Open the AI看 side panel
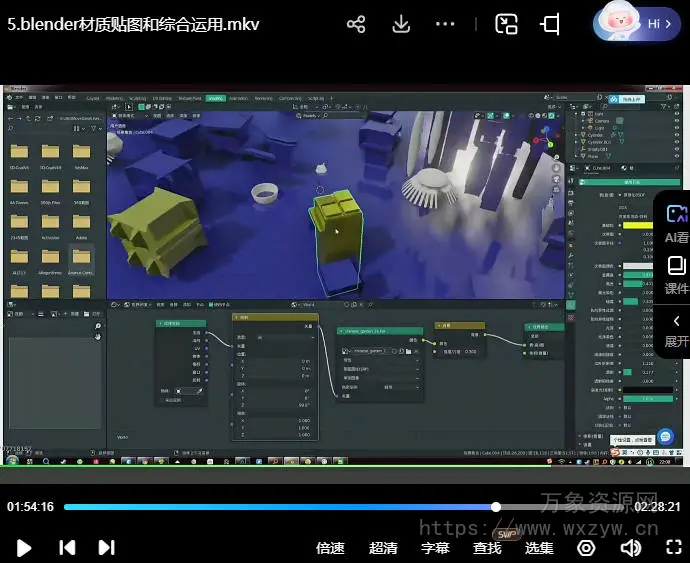690x563 pixels. click(x=676, y=223)
